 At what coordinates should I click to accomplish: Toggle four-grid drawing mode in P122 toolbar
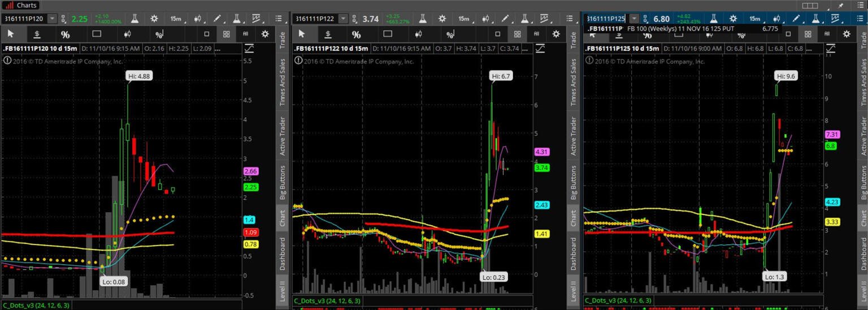coord(518,34)
